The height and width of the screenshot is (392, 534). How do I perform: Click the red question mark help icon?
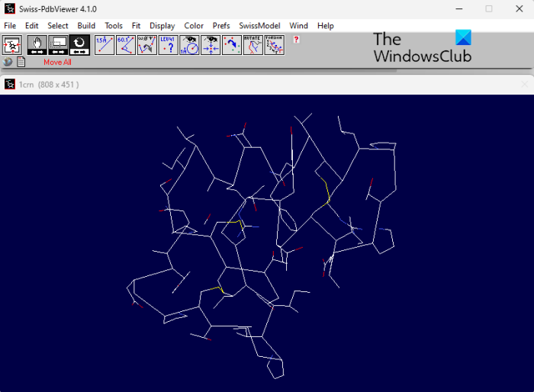tap(296, 40)
